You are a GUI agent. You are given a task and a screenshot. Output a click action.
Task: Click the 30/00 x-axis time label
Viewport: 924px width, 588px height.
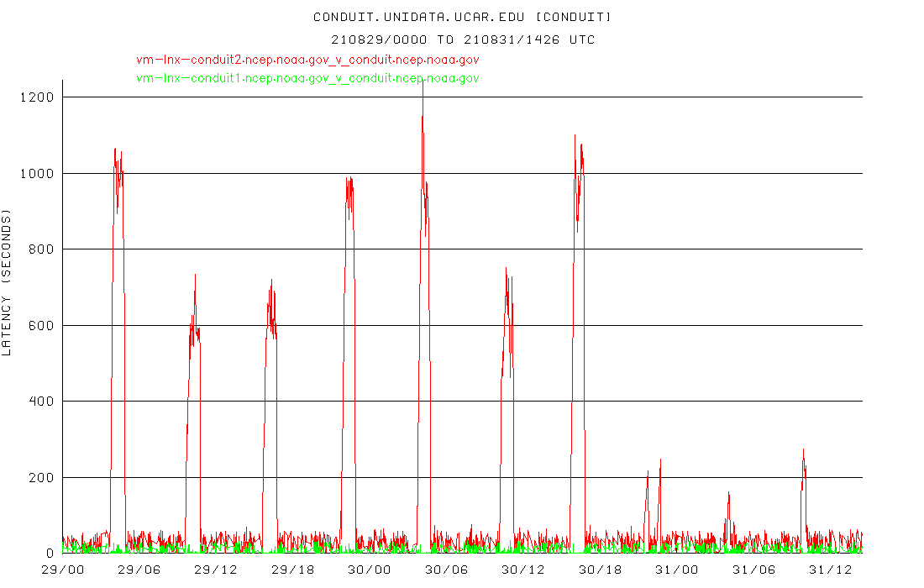point(370,570)
